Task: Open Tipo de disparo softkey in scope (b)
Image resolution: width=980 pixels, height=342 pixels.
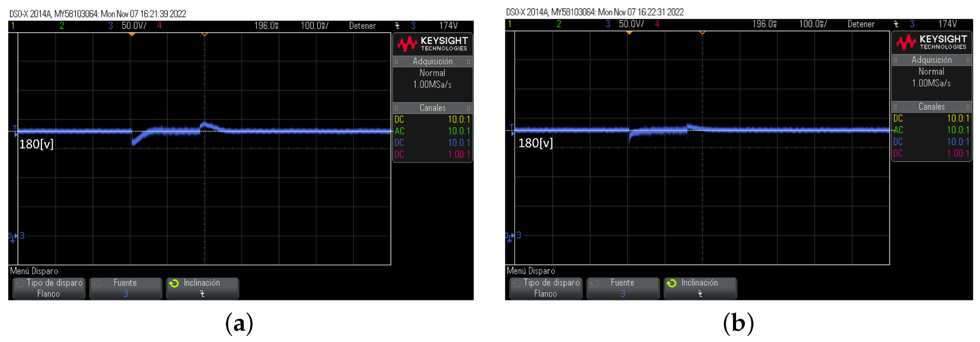Action: click(546, 288)
